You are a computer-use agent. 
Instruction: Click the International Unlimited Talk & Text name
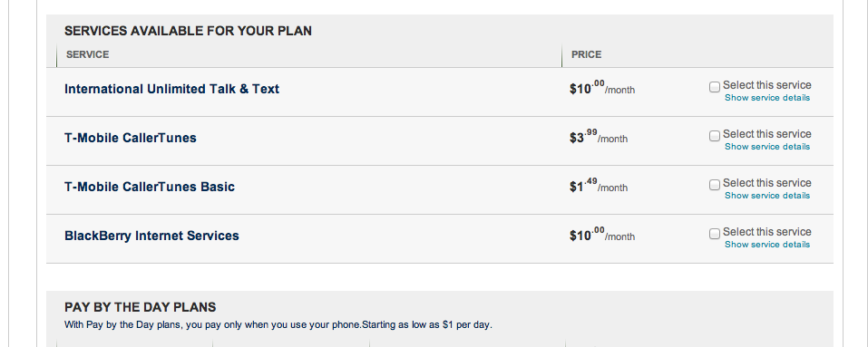pyautogui.click(x=171, y=89)
